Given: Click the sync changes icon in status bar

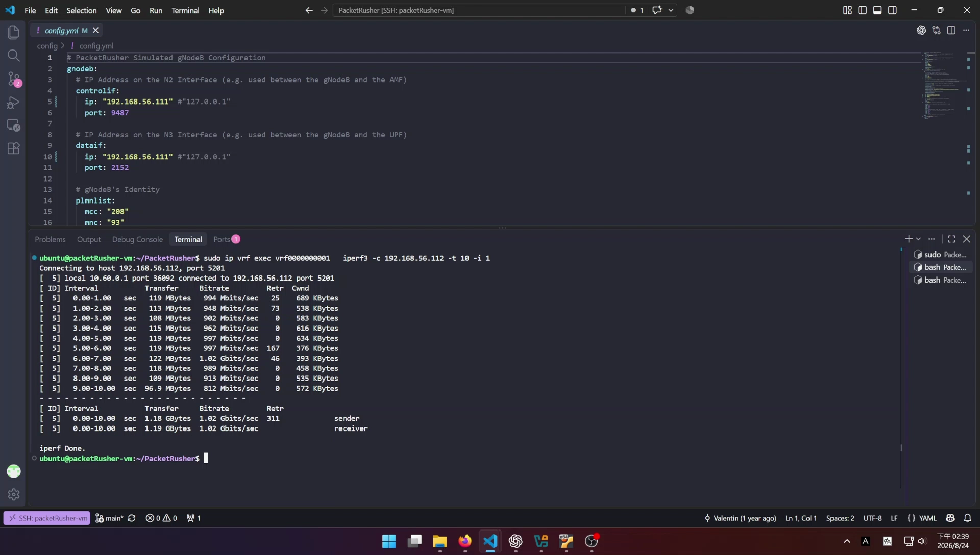Looking at the screenshot, I should point(132,518).
